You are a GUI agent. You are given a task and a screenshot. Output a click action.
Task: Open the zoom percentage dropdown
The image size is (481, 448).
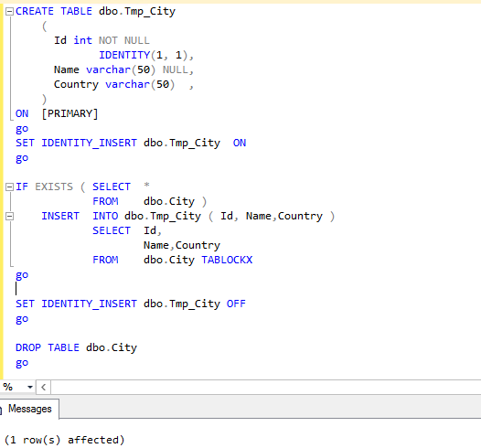[30, 387]
